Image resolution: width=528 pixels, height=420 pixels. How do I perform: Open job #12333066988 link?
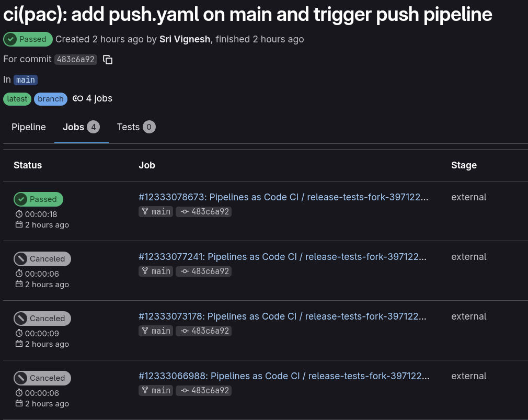[x=283, y=376]
